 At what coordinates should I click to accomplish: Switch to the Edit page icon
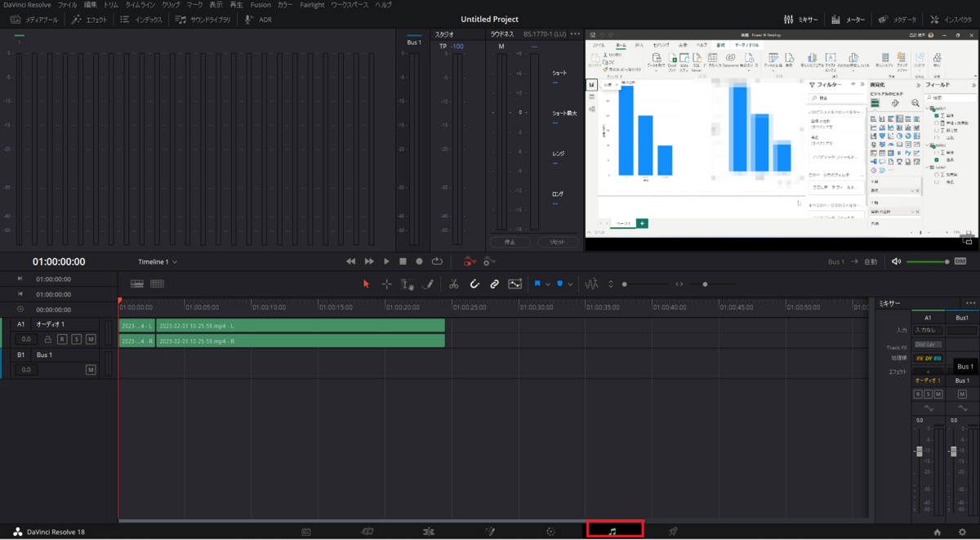[x=429, y=531]
